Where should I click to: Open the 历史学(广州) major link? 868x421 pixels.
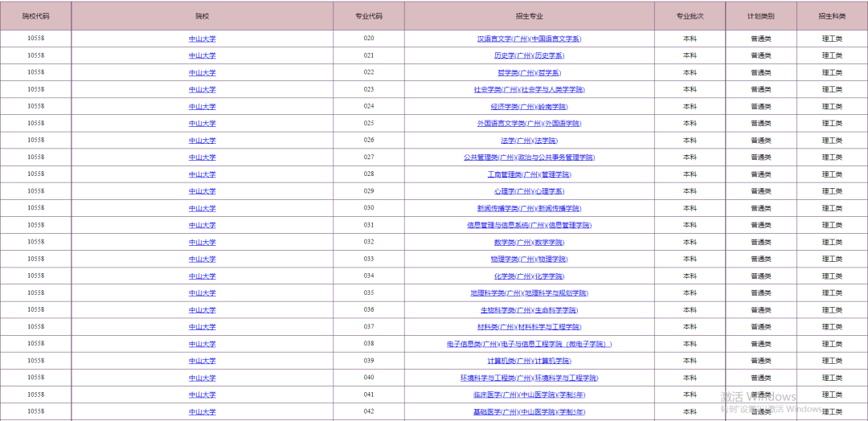click(x=529, y=56)
